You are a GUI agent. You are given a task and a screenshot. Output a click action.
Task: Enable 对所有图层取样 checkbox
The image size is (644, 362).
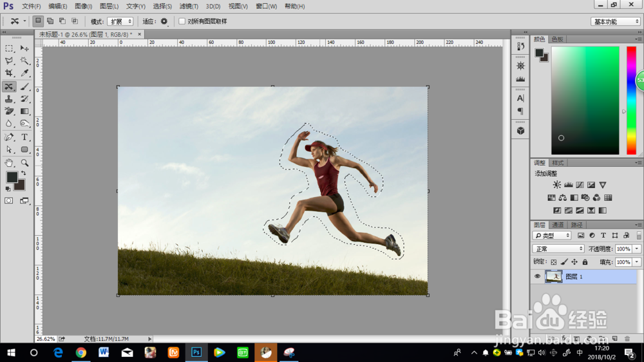[182, 21]
